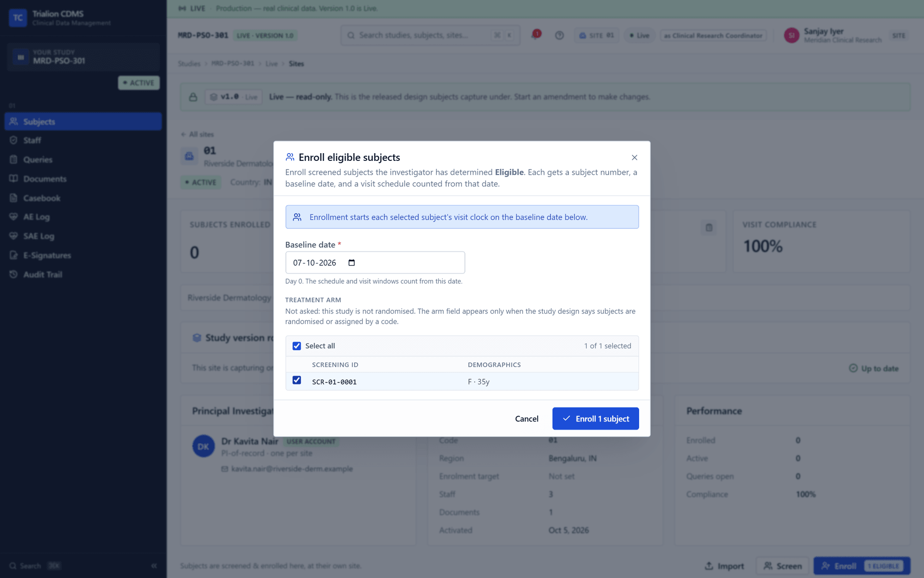Open the help question-mark icon
The image size is (924, 578).
pyautogui.click(x=559, y=35)
